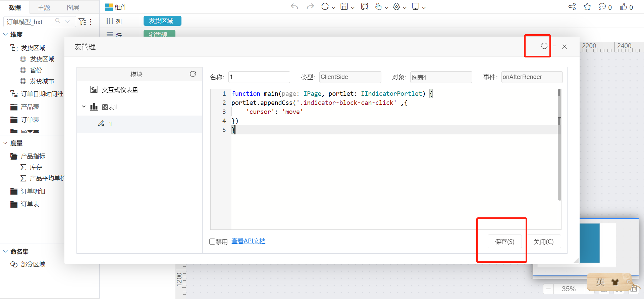Open dropdown arrow next to settings gear

tap(405, 8)
